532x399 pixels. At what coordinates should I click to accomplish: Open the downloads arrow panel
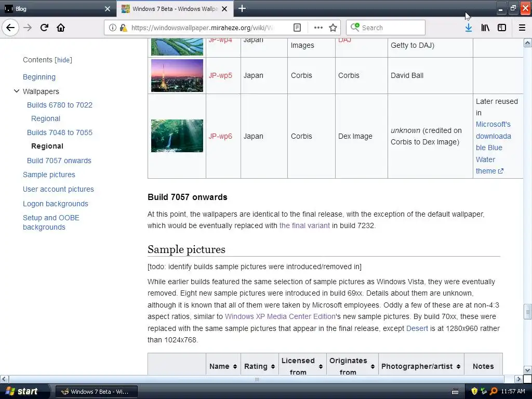tap(469, 28)
